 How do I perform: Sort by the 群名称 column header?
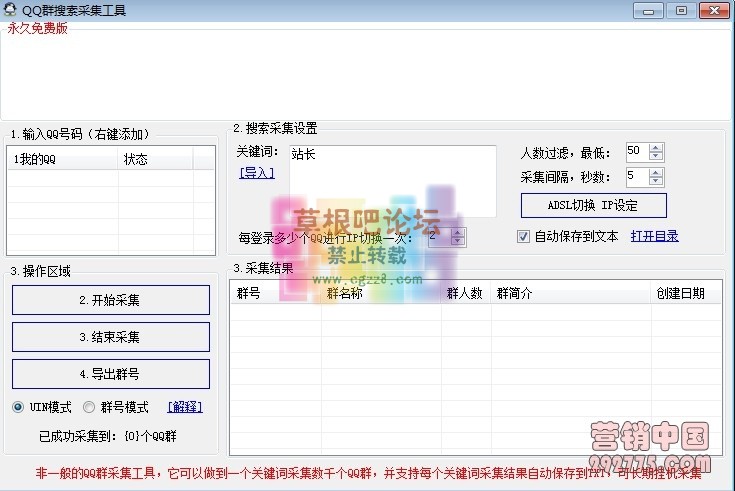coord(381,294)
